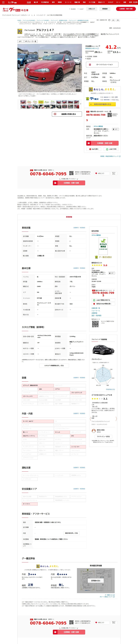
Task: Click the ID車両 badge icon near title
Action: (x=20, y=31)
